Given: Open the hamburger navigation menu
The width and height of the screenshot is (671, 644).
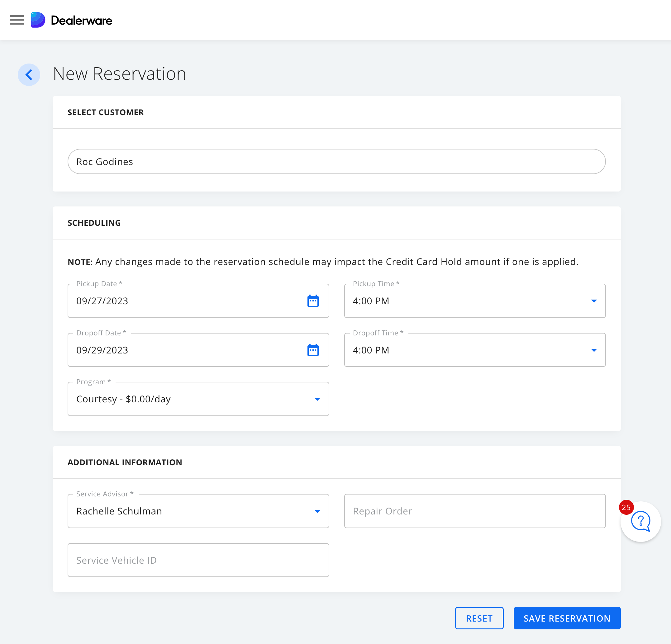Looking at the screenshot, I should click(17, 20).
